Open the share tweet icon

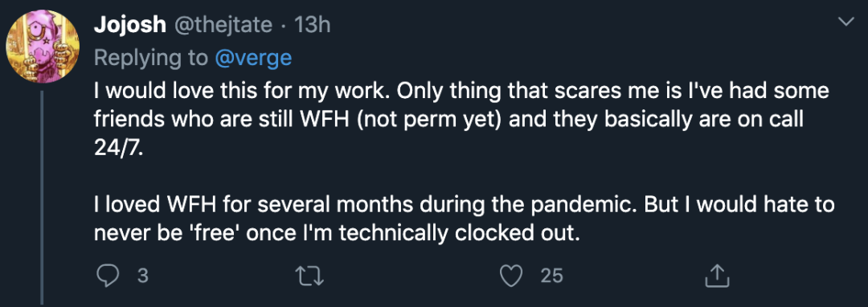(718, 276)
